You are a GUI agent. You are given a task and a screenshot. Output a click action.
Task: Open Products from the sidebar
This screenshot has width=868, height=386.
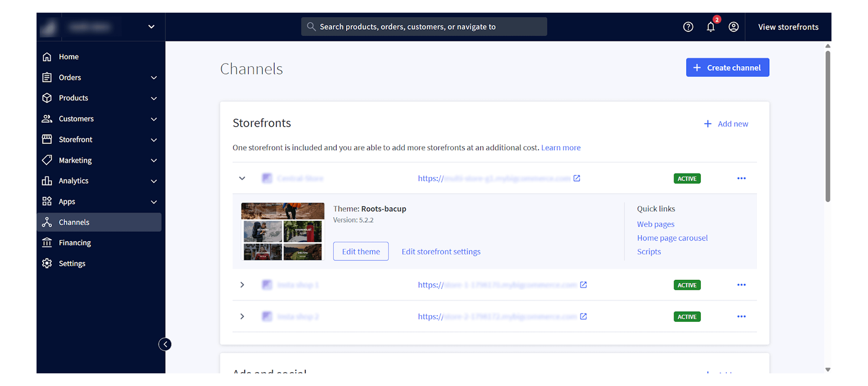click(x=73, y=98)
